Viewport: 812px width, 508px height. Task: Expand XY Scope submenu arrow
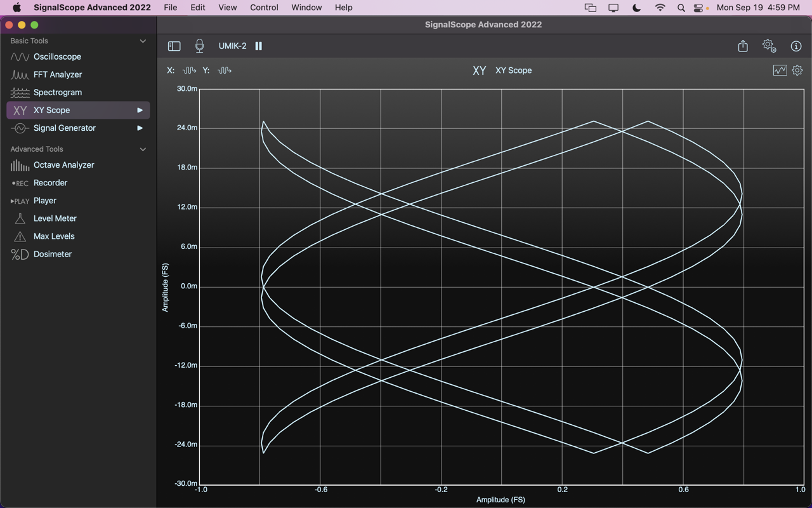pos(140,110)
